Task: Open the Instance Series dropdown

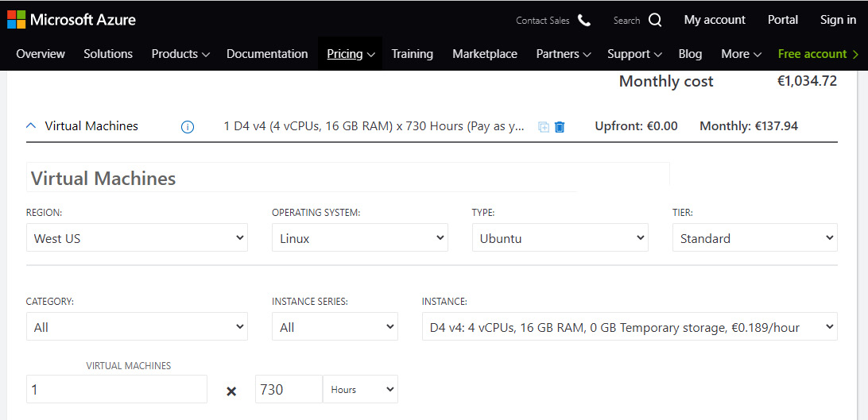Action: pos(335,326)
